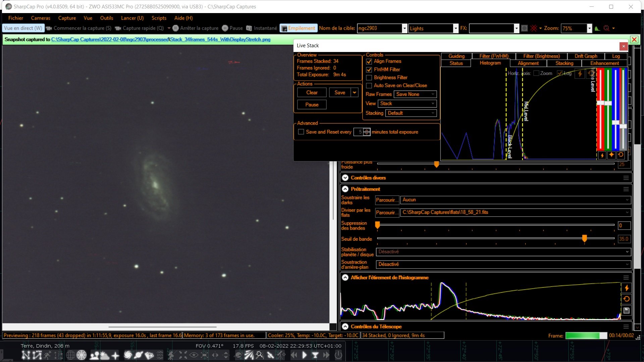Click the orange reset icon beside display histogram
The height and width of the screenshot is (362, 644).
coord(626,299)
